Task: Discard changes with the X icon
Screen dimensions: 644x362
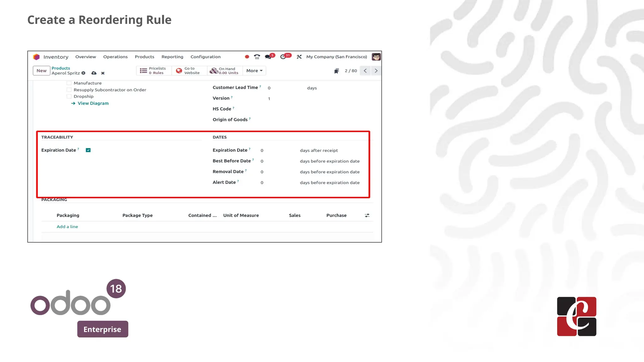Action: pos(103,73)
